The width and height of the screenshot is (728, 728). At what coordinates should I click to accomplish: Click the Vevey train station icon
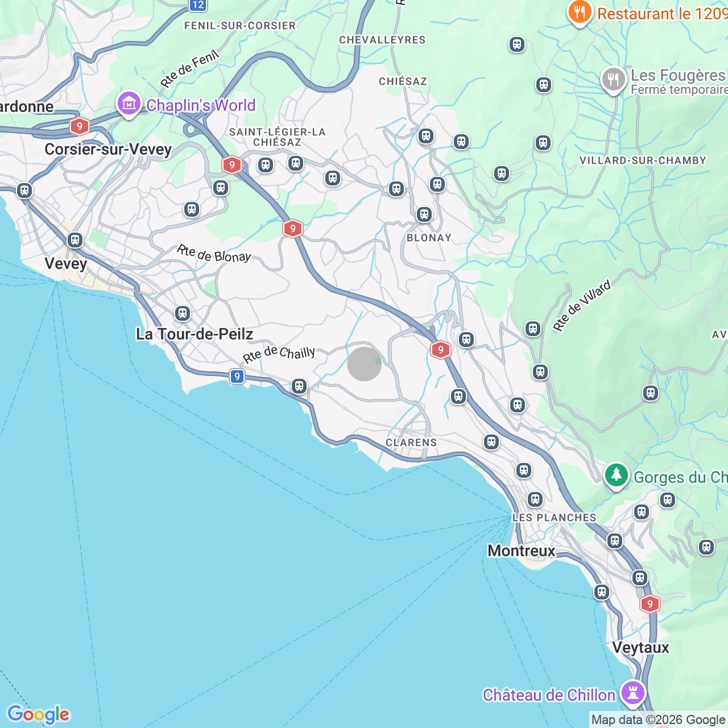tap(75, 240)
